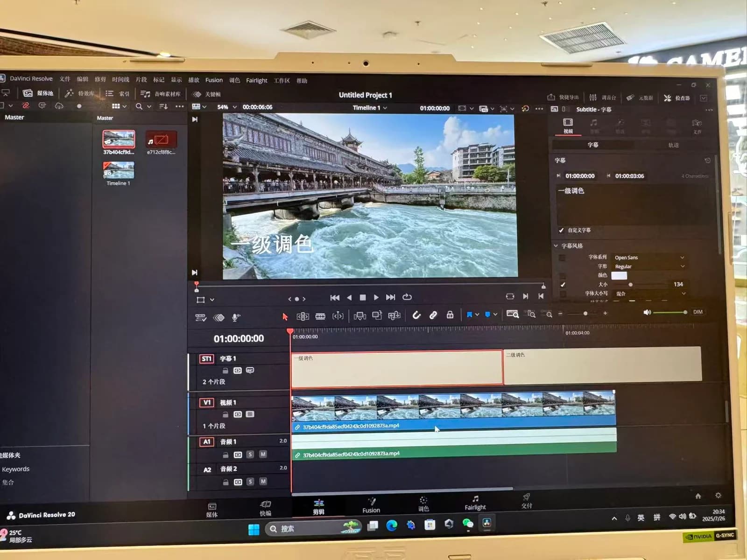Toggle the timeline snapping magnet icon
This screenshot has width=747, height=560.
(x=416, y=315)
